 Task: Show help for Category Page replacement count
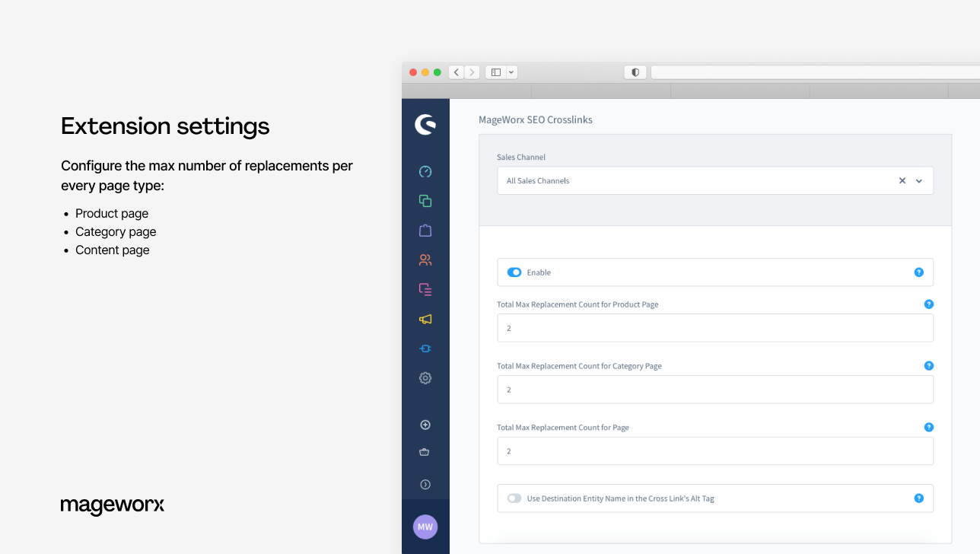[x=928, y=366]
